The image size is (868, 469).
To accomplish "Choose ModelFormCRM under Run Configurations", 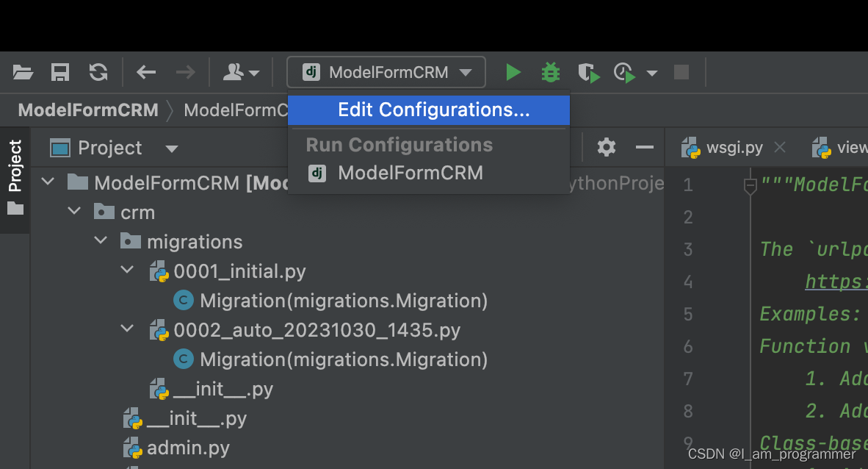I will (411, 173).
